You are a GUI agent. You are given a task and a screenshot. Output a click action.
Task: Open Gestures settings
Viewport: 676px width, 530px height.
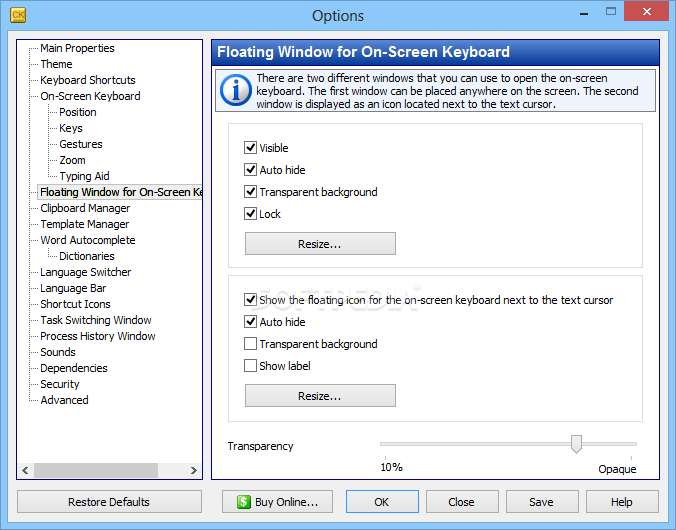point(81,144)
